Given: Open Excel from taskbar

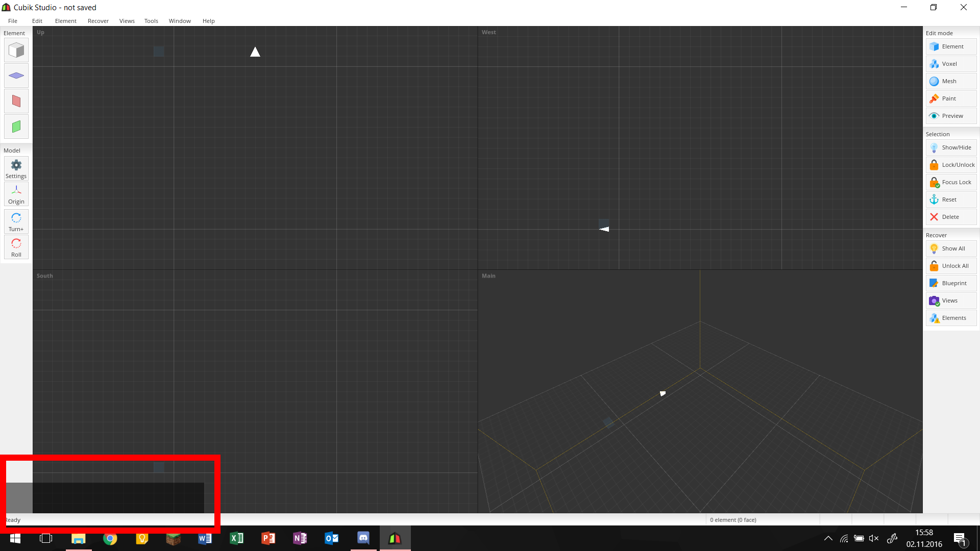Looking at the screenshot, I should point(236,538).
